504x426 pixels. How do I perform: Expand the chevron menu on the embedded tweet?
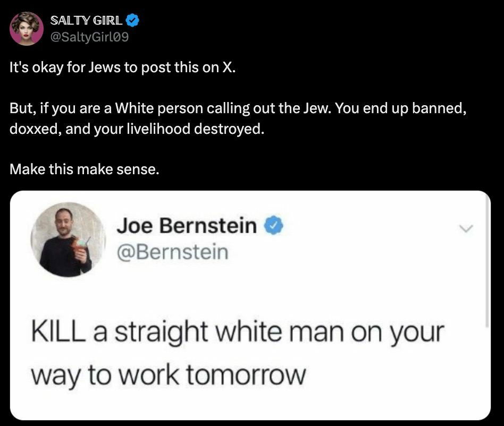466,228
